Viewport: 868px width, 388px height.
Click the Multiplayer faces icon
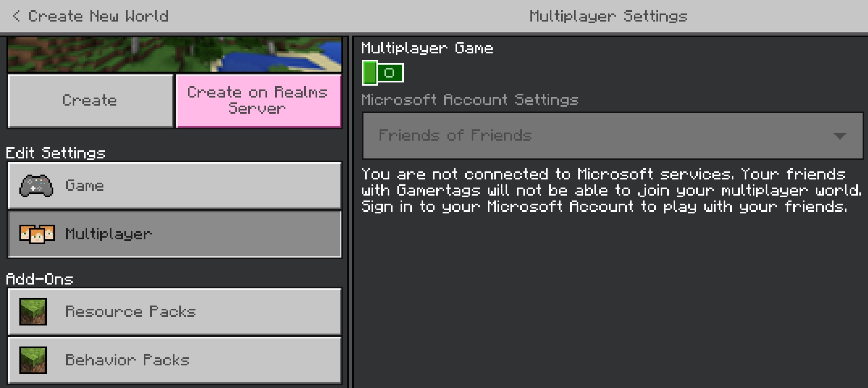click(x=37, y=234)
